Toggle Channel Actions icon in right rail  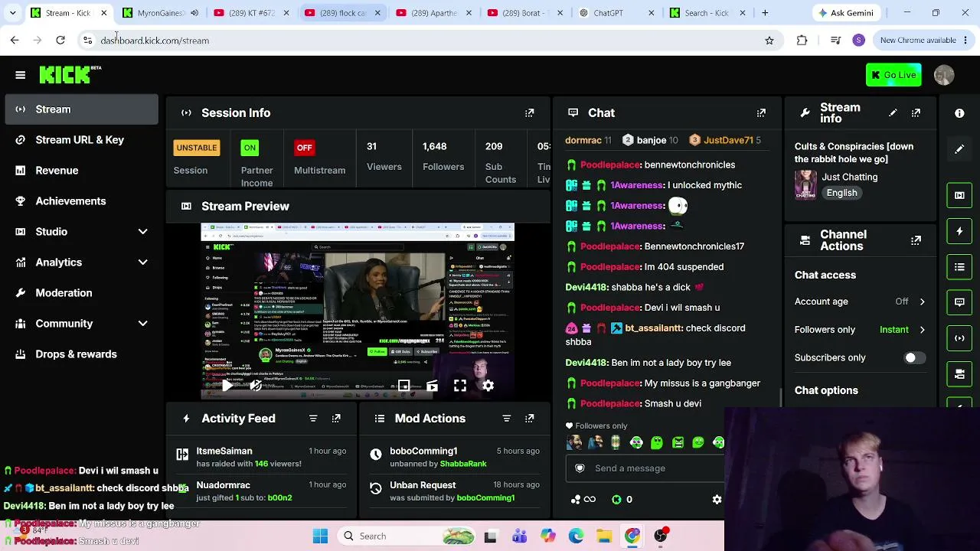(959, 373)
